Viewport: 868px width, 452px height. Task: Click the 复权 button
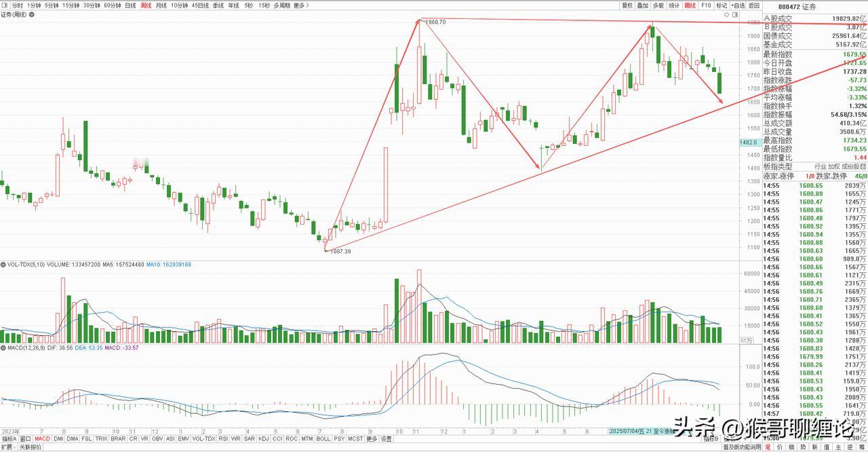(627, 5)
